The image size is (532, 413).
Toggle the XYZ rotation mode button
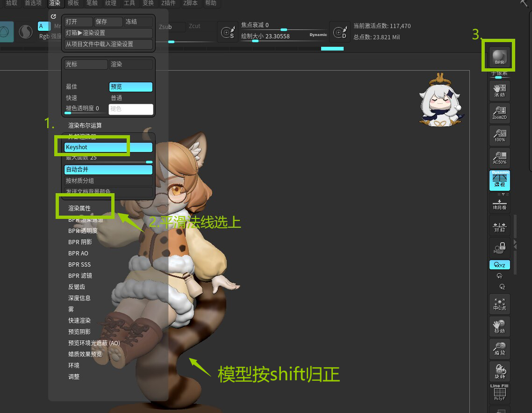[499, 265]
